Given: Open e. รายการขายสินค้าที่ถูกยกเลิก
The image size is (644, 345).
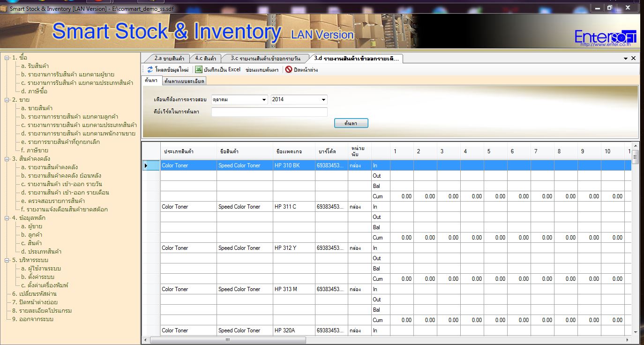Looking at the screenshot, I should coord(60,142).
